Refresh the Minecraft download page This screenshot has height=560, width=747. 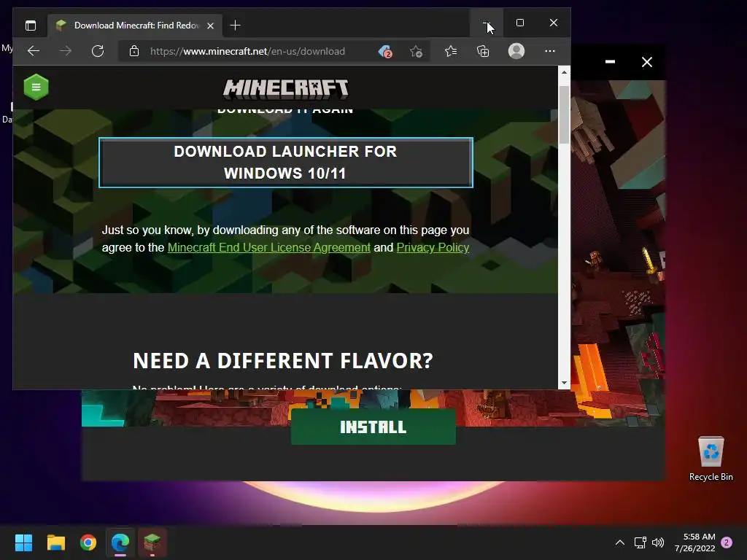98,51
